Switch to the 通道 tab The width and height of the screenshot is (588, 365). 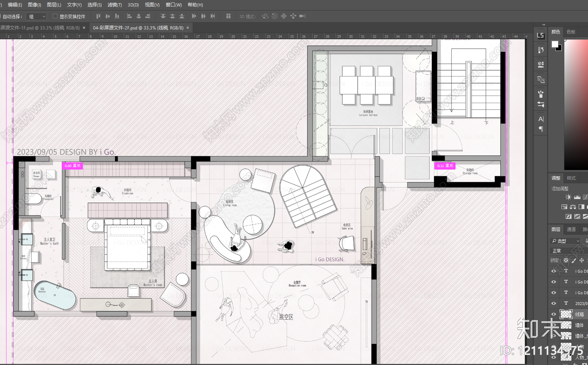pos(571,229)
